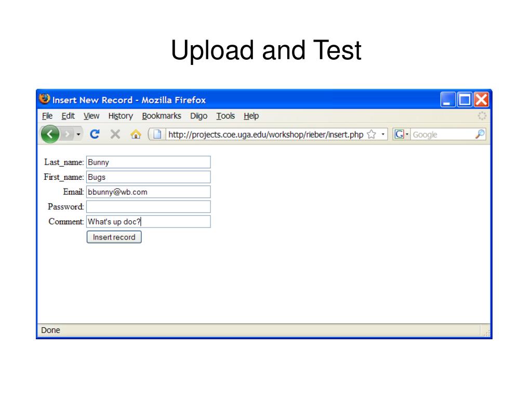The width and height of the screenshot is (532, 399).
Task: Open the Bookmarks menu
Action: (x=162, y=116)
